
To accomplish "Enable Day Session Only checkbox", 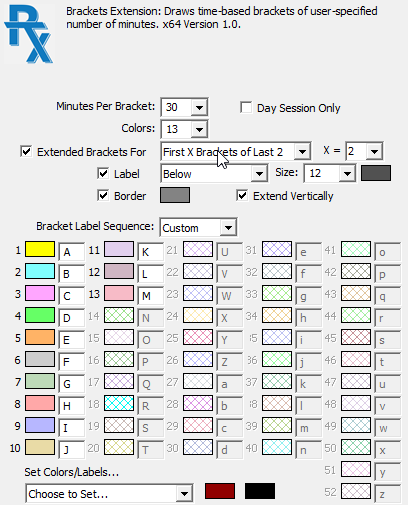I will click(x=246, y=108).
